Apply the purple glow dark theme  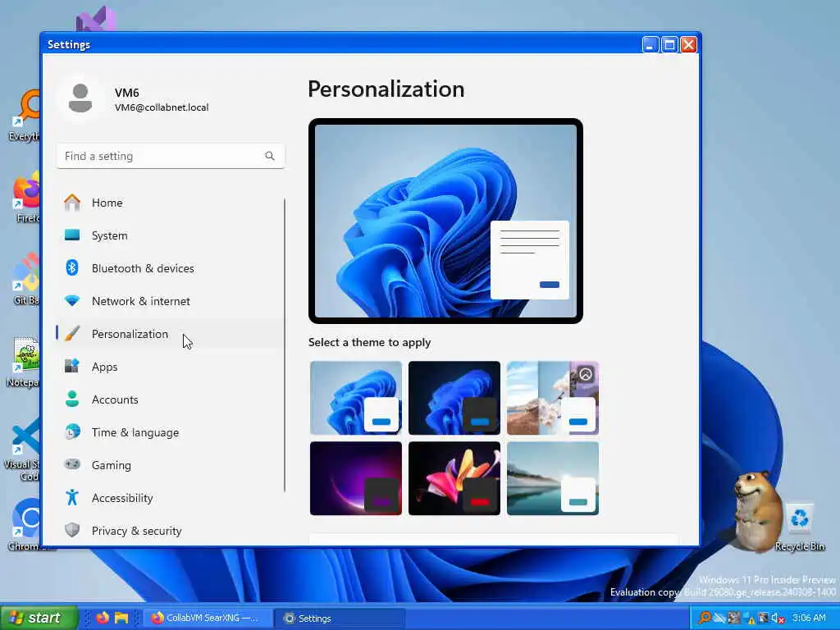coord(356,478)
